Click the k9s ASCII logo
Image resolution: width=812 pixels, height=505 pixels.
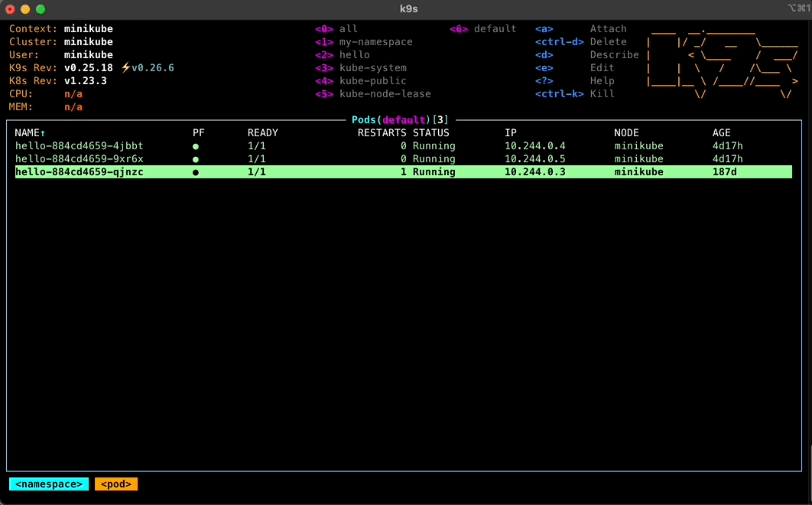[x=723, y=64]
